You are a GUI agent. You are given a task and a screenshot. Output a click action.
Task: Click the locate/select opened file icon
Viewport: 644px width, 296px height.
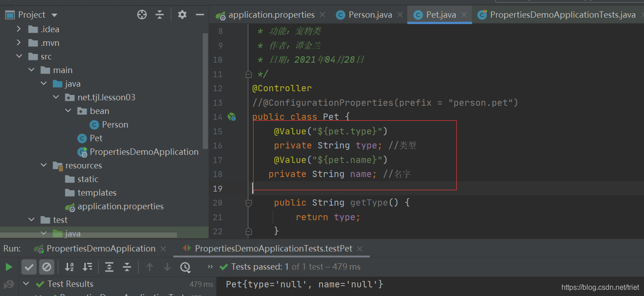(142, 15)
